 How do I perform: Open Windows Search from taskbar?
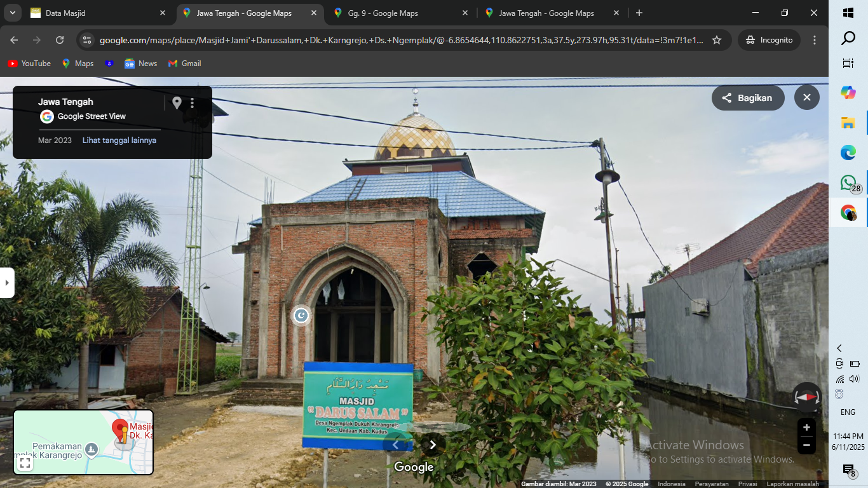[848, 39]
